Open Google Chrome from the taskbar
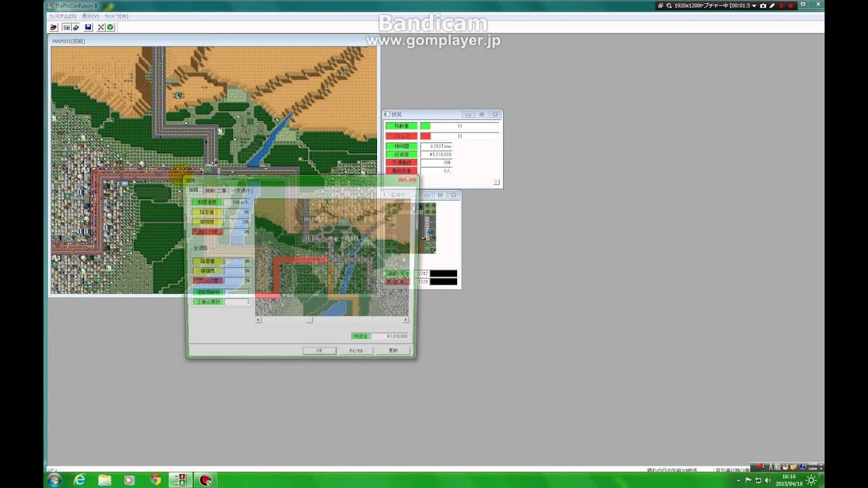The height and width of the screenshot is (488, 868). 155,480
